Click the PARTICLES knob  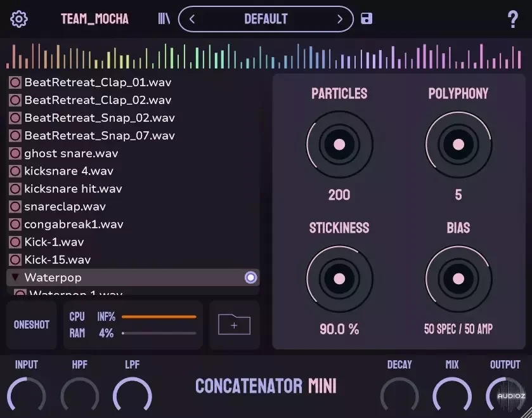pyautogui.click(x=339, y=145)
